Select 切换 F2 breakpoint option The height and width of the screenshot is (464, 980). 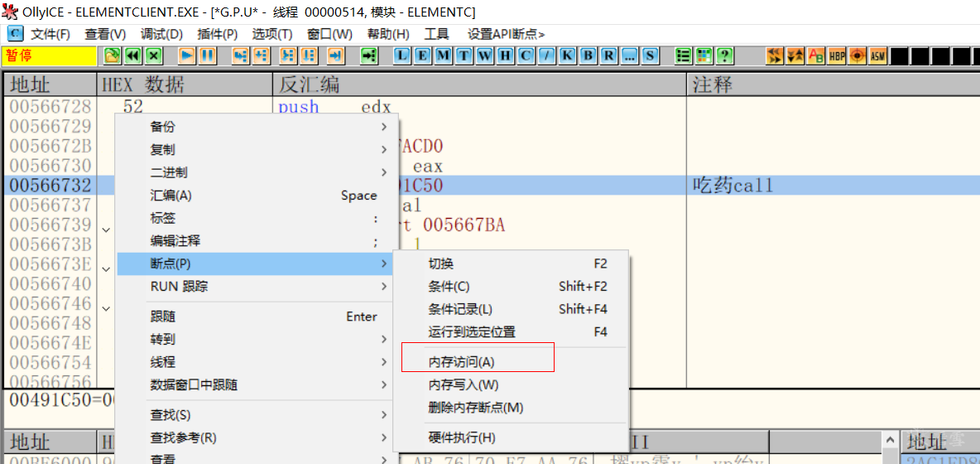pos(511,263)
